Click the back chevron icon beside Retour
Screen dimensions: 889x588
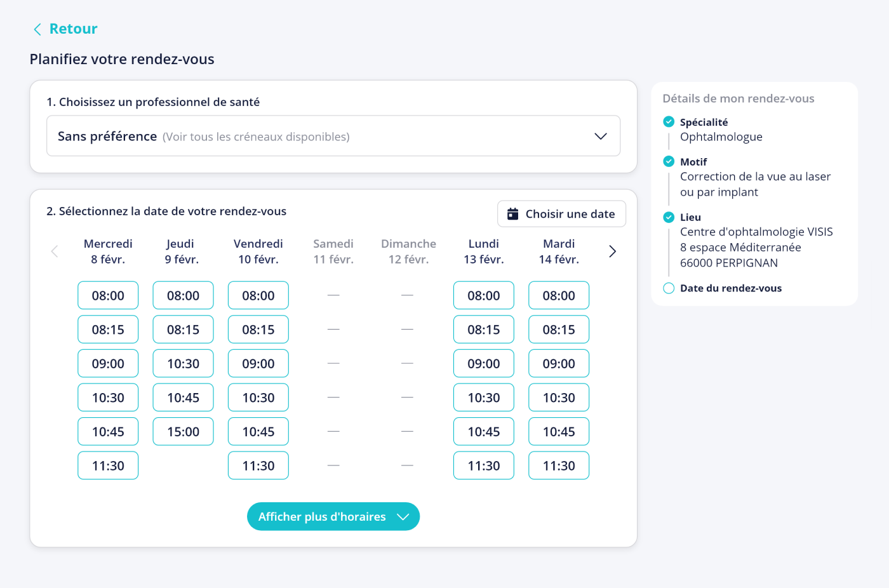(x=37, y=29)
